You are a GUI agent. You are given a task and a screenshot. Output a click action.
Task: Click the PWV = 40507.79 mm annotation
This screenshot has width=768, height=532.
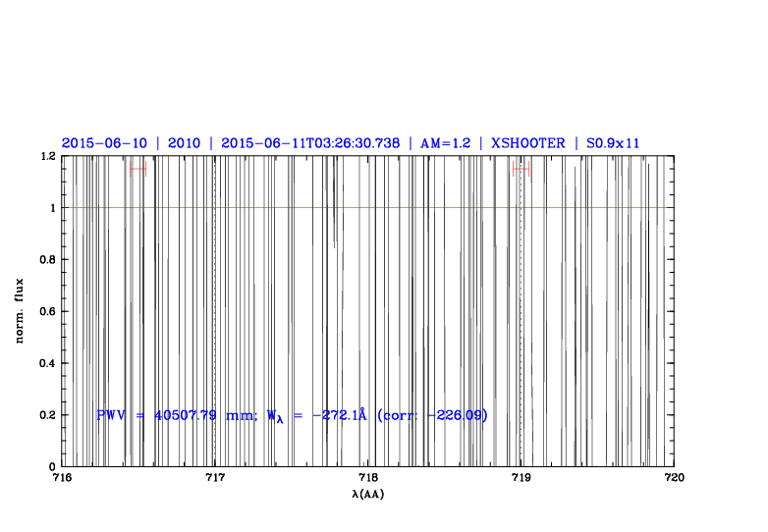click(x=176, y=415)
